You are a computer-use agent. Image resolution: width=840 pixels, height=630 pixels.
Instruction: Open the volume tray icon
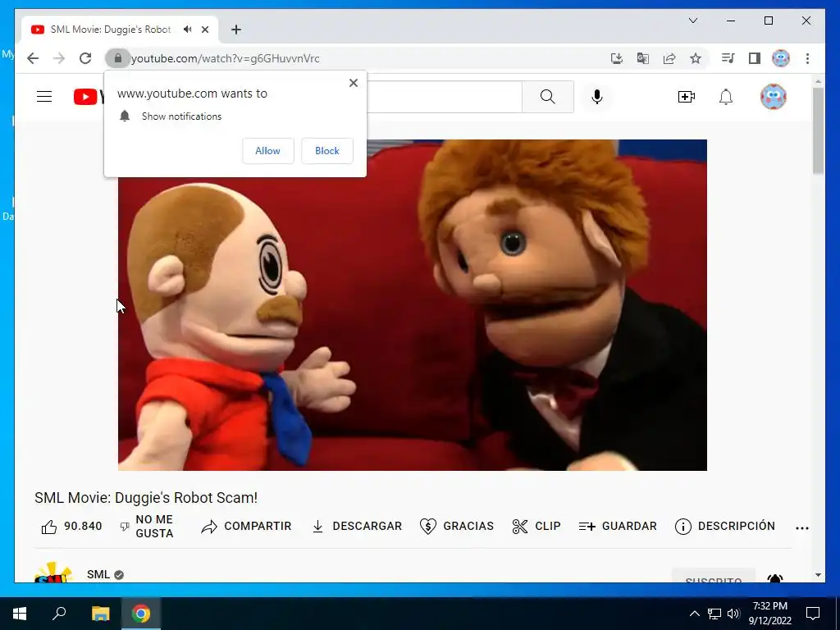coord(733,614)
